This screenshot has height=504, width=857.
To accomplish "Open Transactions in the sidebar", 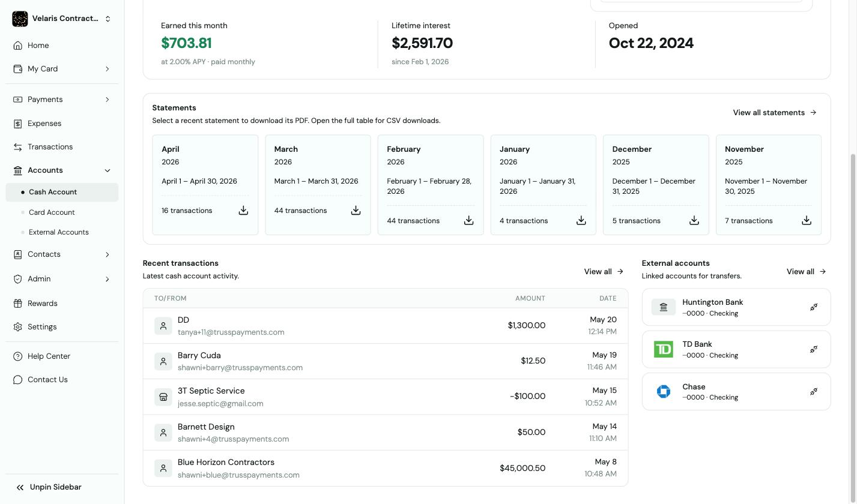I will pyautogui.click(x=62, y=147).
